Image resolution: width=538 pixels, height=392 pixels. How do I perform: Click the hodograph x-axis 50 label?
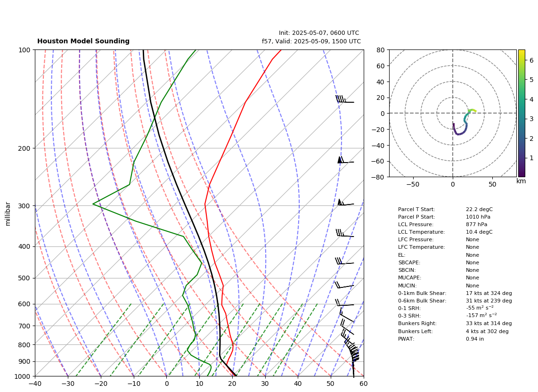click(492, 184)
